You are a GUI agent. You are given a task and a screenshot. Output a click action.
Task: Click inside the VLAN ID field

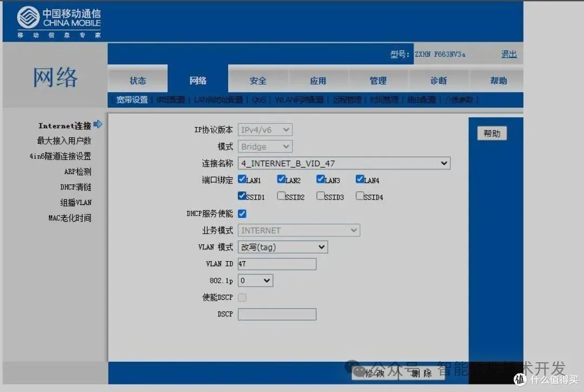276,263
